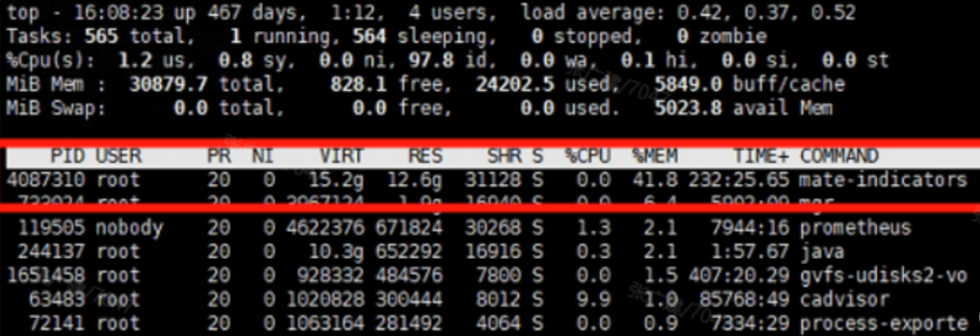Select the VIRT column header
The height and width of the screenshot is (336, 980).
342,156
